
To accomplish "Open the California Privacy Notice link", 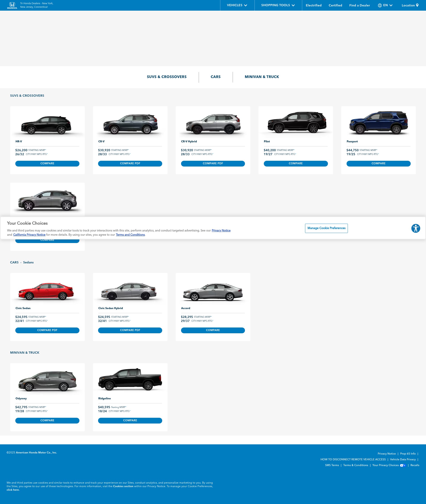I will point(29,235).
